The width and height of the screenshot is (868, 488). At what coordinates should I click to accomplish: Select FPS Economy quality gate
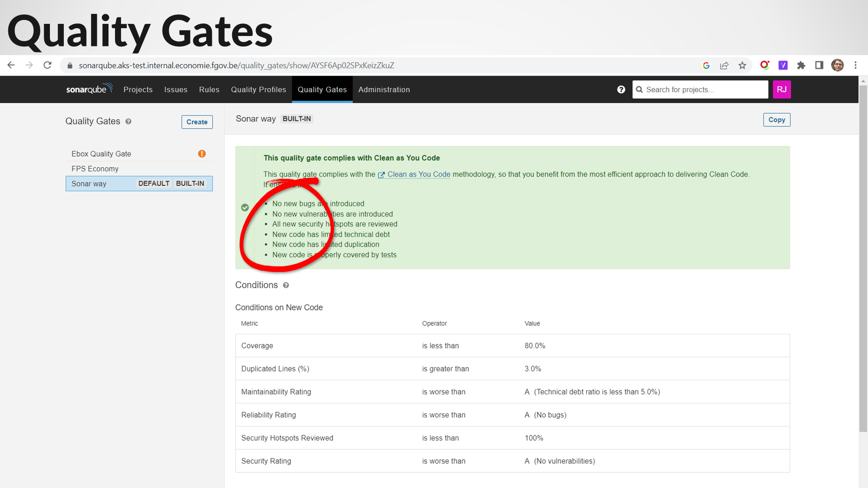(x=95, y=169)
